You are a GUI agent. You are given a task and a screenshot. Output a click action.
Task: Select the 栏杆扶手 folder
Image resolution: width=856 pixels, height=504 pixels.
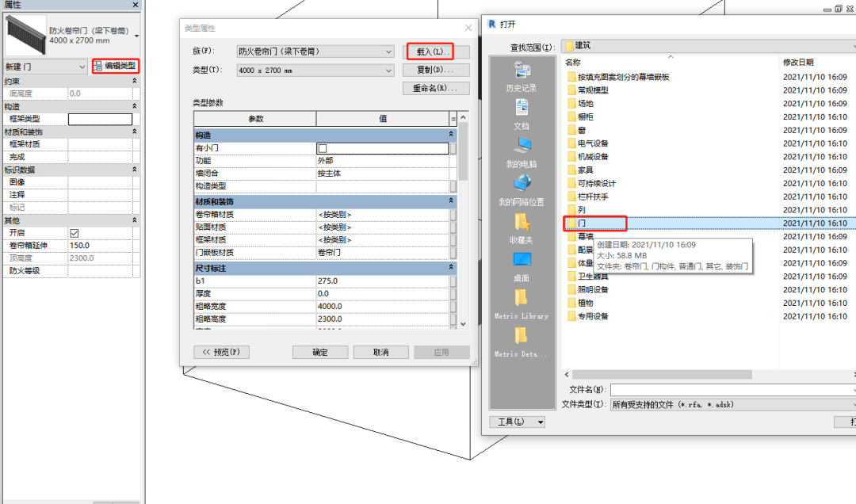tap(587, 197)
